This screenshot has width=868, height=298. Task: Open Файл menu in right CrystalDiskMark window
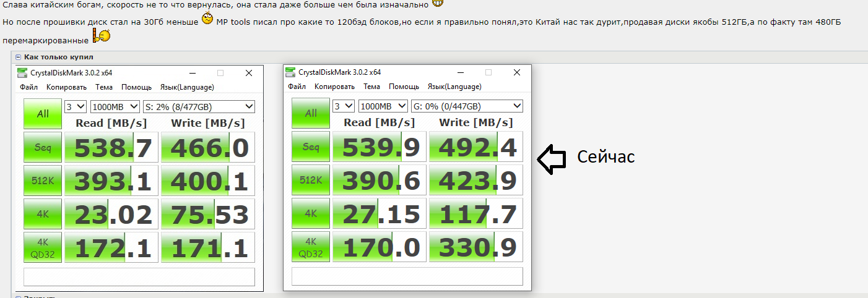pos(297,87)
